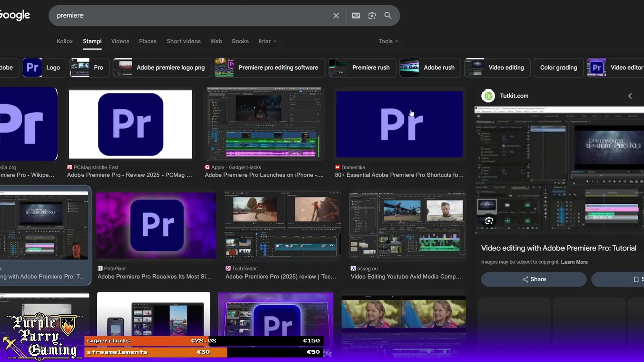Screen dimensions: 644x362
Task: Open 80+ Essential Adobe Premiere Pro Shortcuts result
Action: pos(399,175)
